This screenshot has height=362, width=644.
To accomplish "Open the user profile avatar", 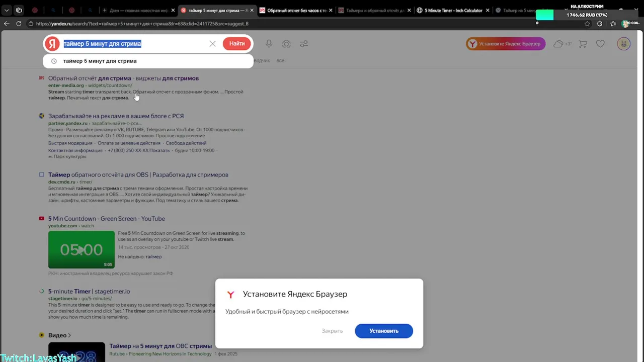I will coord(624,44).
